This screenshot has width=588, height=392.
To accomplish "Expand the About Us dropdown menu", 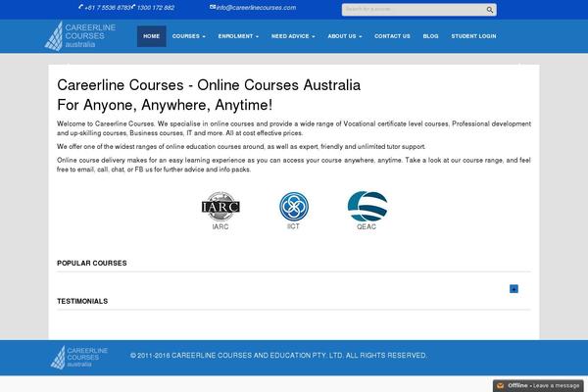I will pyautogui.click(x=345, y=36).
